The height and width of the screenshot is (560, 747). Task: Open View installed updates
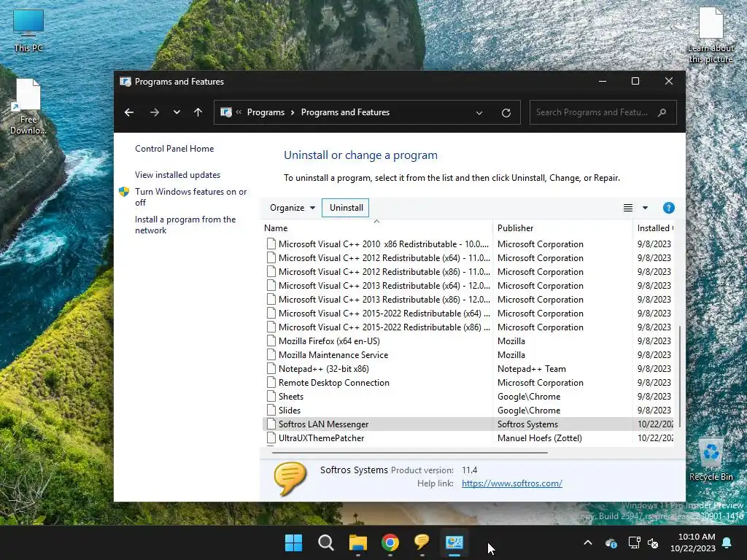177,175
